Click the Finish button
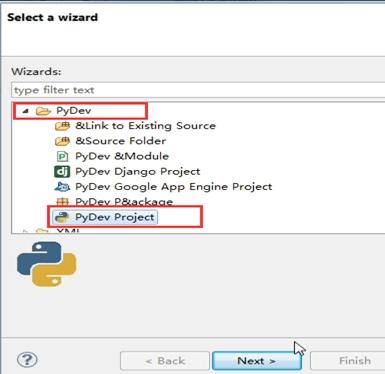The image size is (385, 374). (x=348, y=361)
